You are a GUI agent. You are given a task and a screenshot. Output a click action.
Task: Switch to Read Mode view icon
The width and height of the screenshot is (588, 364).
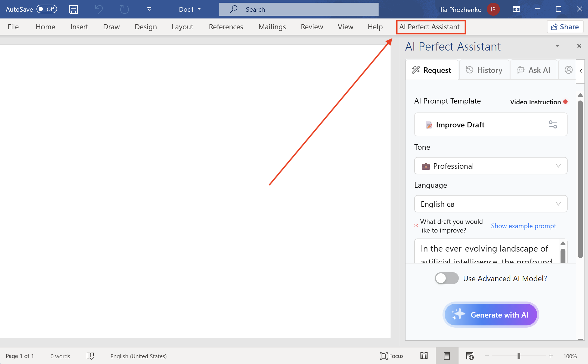[424, 356]
